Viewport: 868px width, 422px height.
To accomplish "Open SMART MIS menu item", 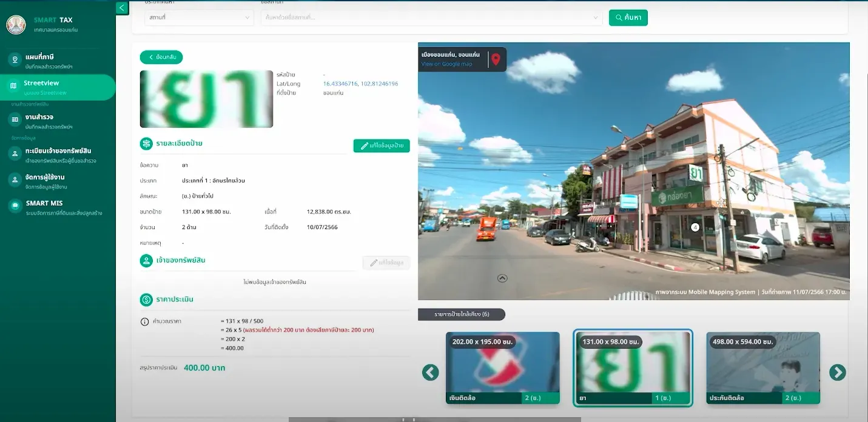I will pos(58,207).
